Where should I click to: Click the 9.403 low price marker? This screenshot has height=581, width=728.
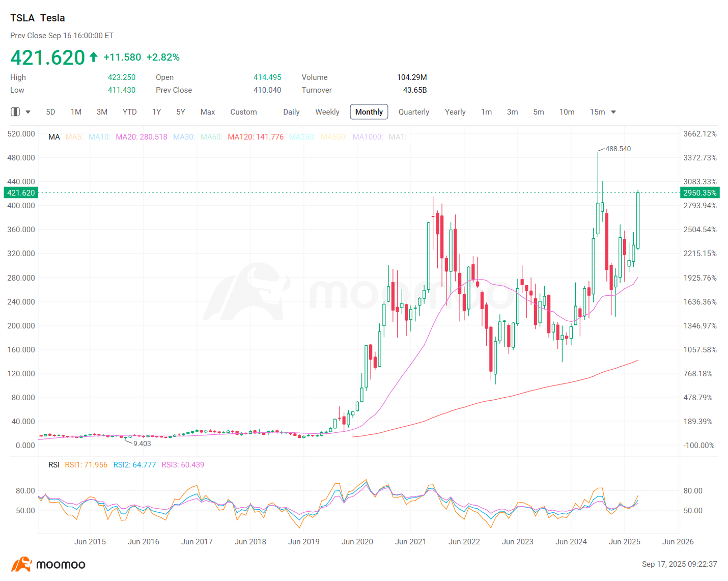tap(142, 444)
